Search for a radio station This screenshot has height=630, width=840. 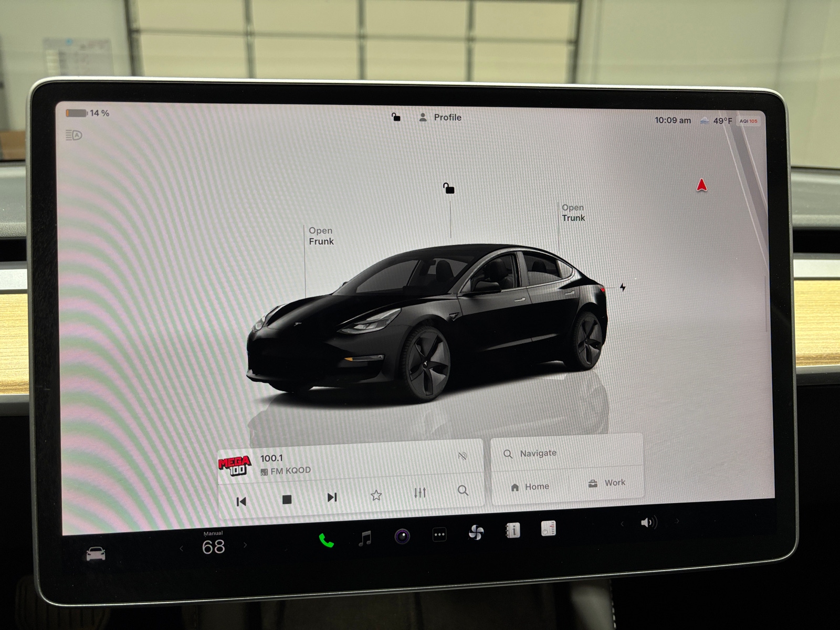tap(463, 492)
